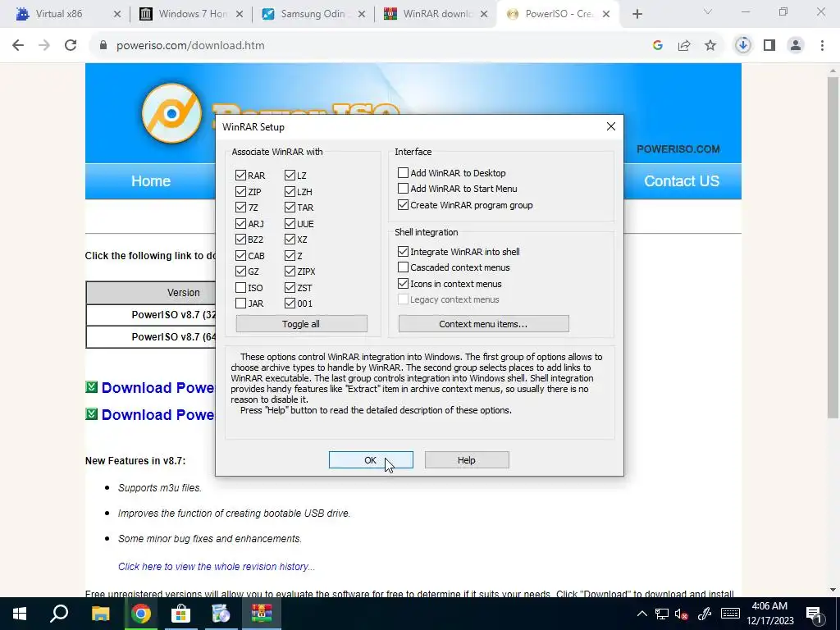840x630 pixels.
Task: Click the Chrome forward arrow
Action: tap(44, 46)
